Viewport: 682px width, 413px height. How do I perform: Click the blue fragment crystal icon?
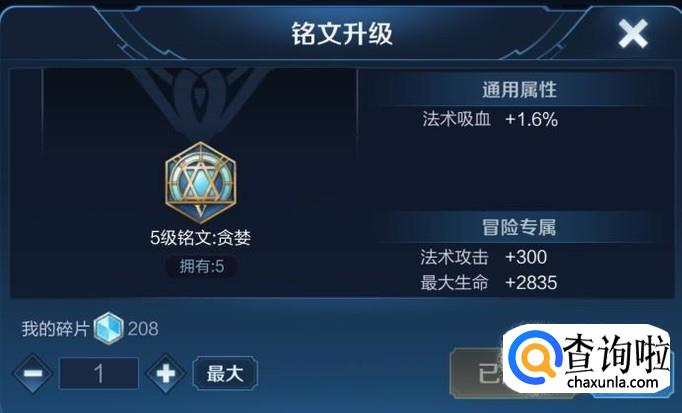click(109, 328)
